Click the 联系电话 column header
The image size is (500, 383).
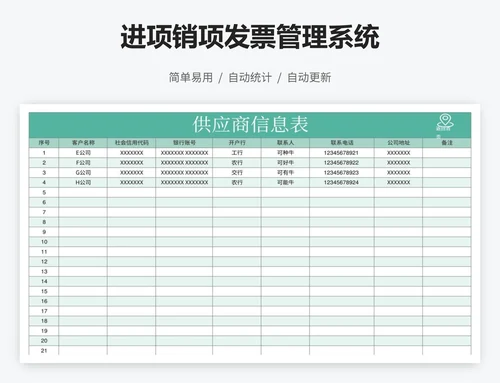[342, 143]
